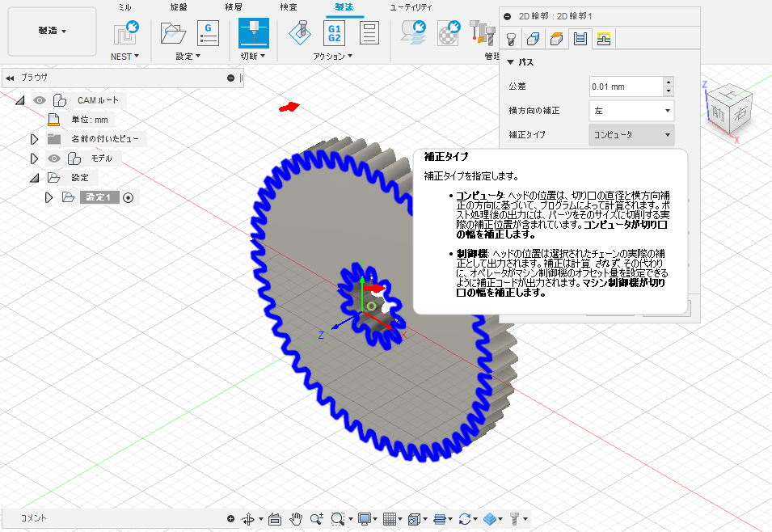Open the 切断 dropdown menu
Viewport: 772px width, 532px height.
tap(253, 56)
